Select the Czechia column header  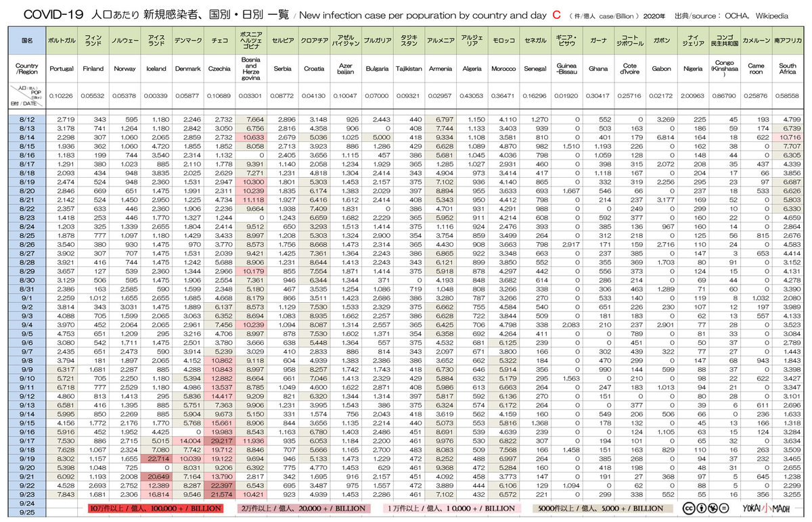219,68
